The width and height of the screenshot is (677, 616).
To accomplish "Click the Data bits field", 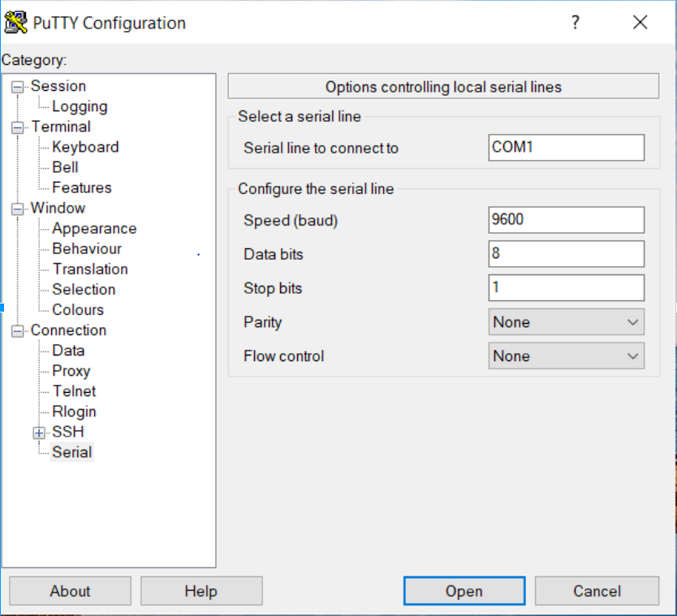I will pyautogui.click(x=566, y=254).
